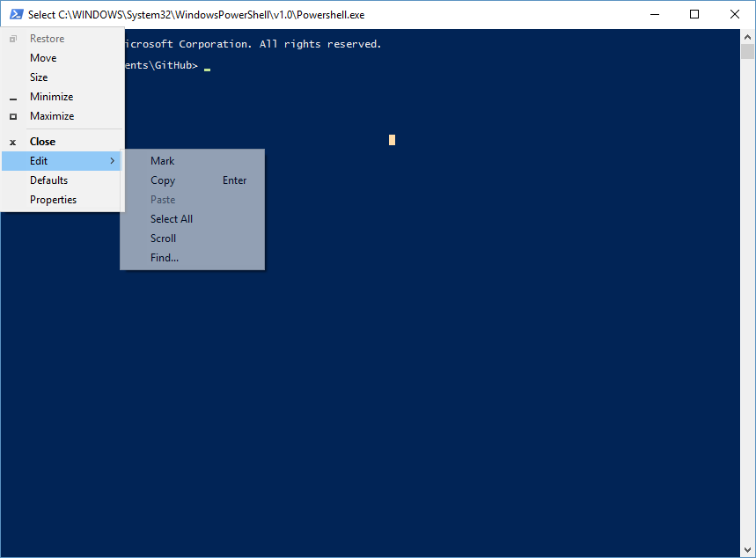Click the PowerShell icon in the title bar
The image size is (756, 558).
[15, 14]
